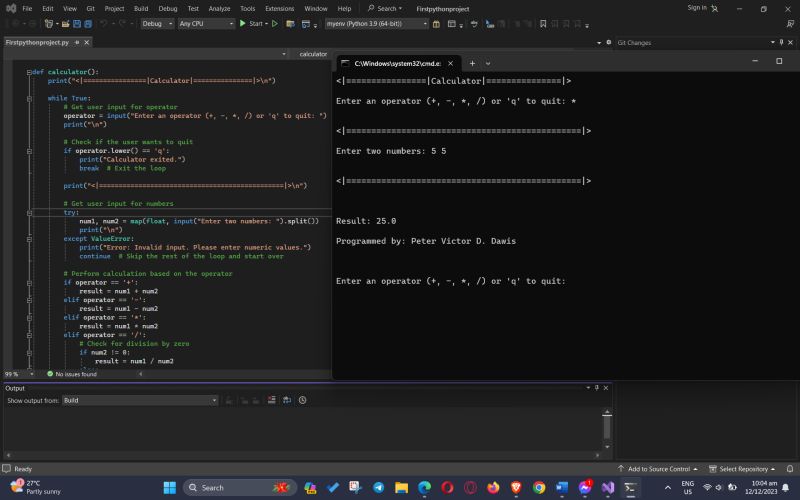Show hidden system tray icons chevron

click(667, 488)
